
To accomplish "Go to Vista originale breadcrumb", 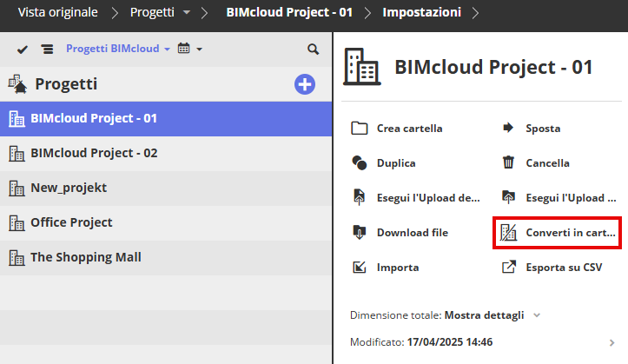I will tap(58, 13).
